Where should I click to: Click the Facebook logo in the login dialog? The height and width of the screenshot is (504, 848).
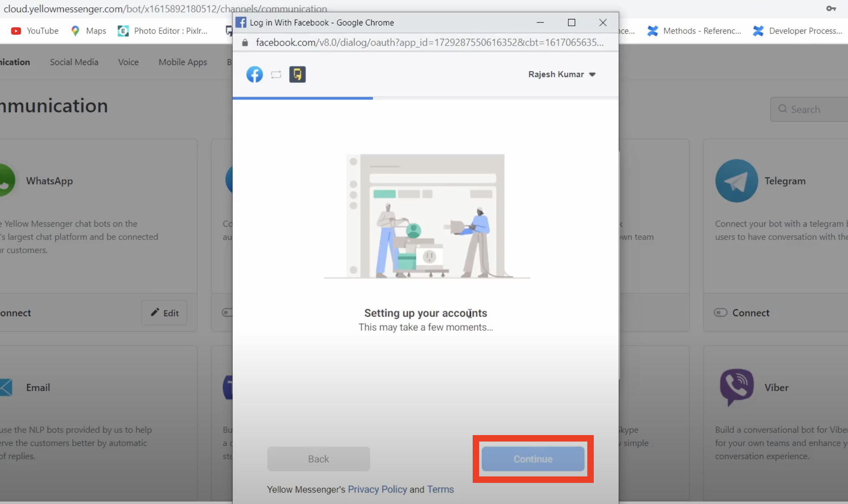254,75
